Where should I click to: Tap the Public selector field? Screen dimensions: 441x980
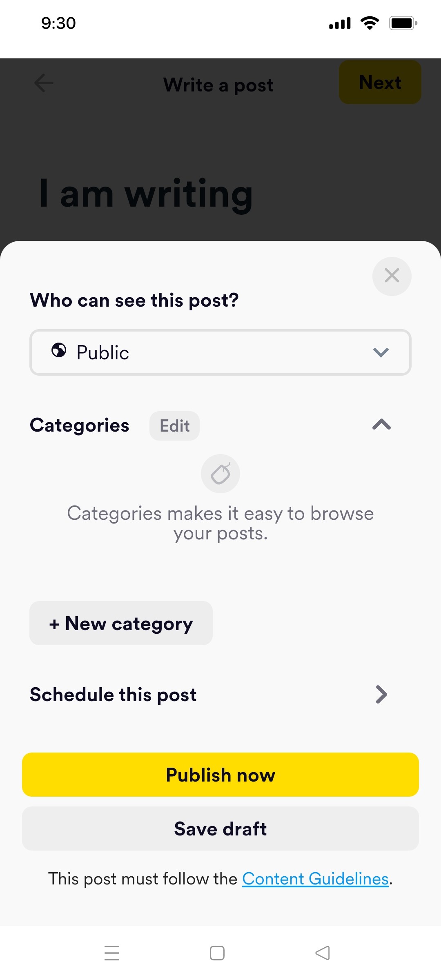pos(220,352)
